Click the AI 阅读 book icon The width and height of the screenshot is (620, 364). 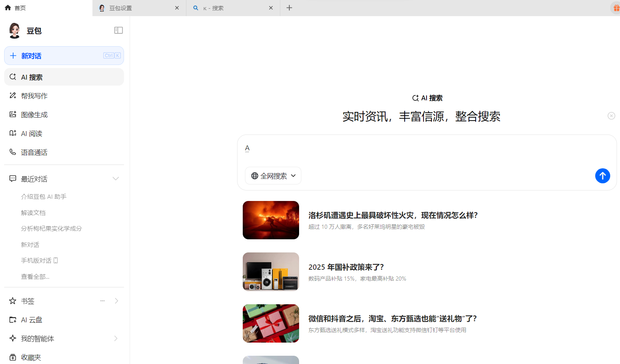tap(13, 133)
